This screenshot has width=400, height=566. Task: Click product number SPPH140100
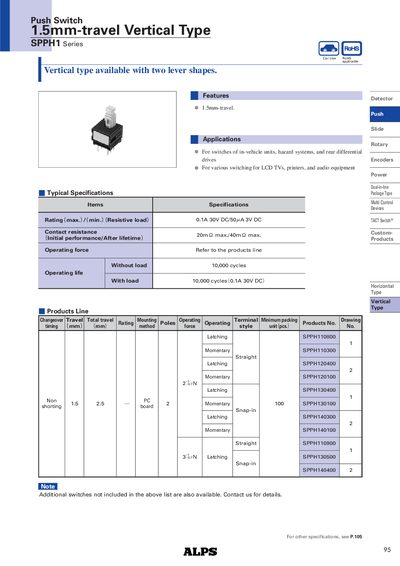click(319, 430)
